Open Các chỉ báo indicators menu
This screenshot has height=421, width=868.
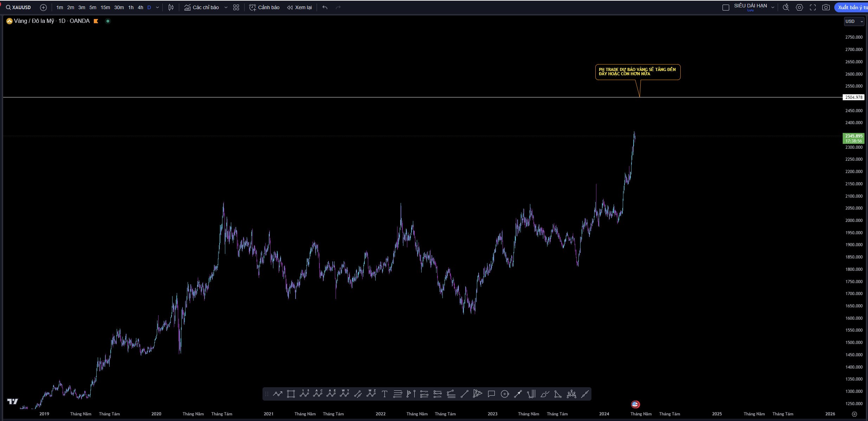(x=205, y=7)
